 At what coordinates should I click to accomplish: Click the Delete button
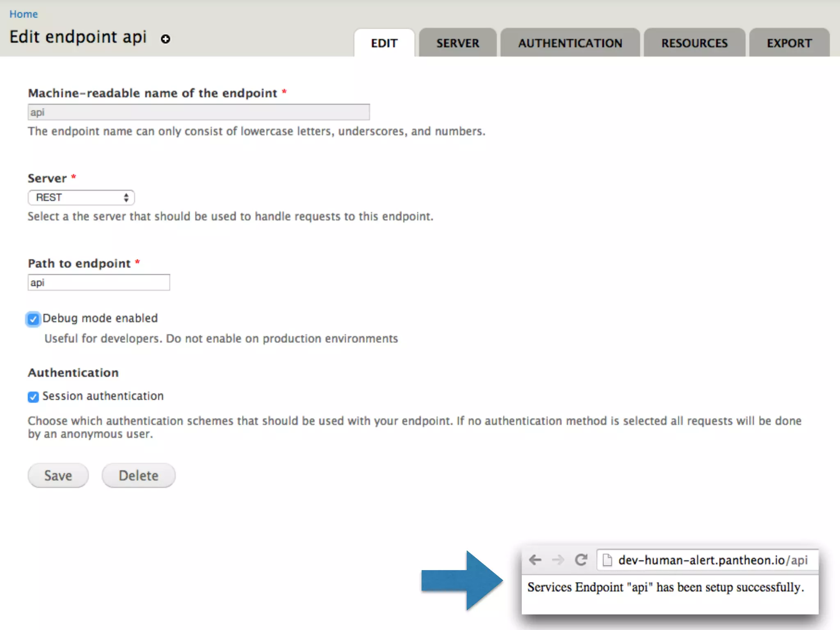point(139,475)
